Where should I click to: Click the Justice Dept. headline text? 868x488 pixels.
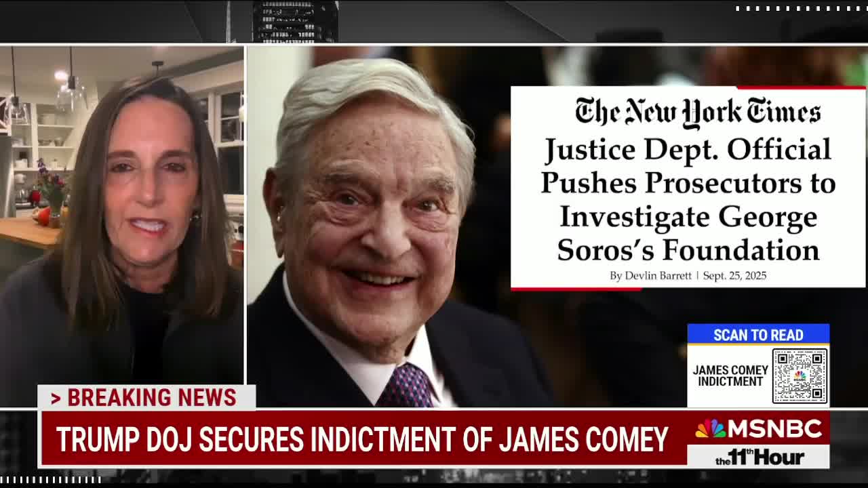pyautogui.click(x=688, y=200)
